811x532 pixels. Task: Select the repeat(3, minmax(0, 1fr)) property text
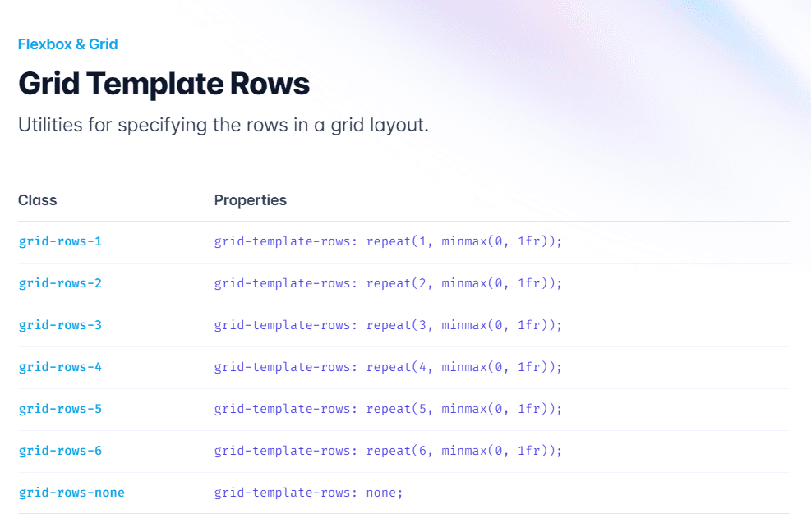pos(388,325)
